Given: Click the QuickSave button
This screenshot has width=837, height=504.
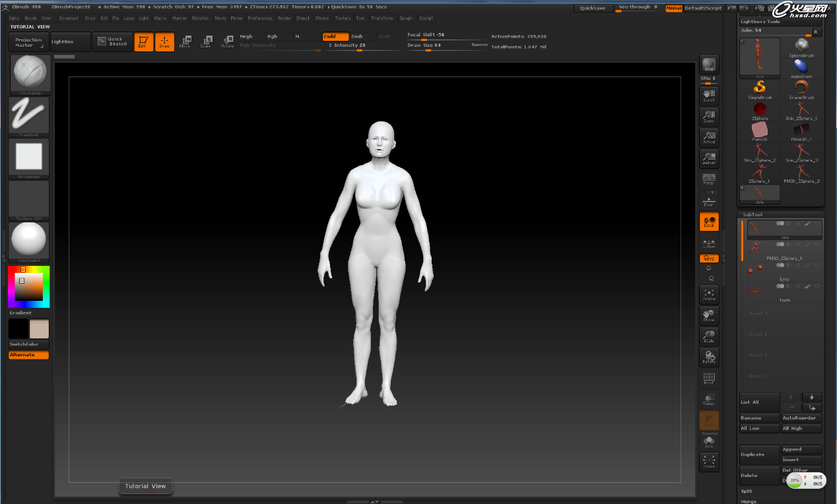Looking at the screenshot, I should click(x=593, y=8).
